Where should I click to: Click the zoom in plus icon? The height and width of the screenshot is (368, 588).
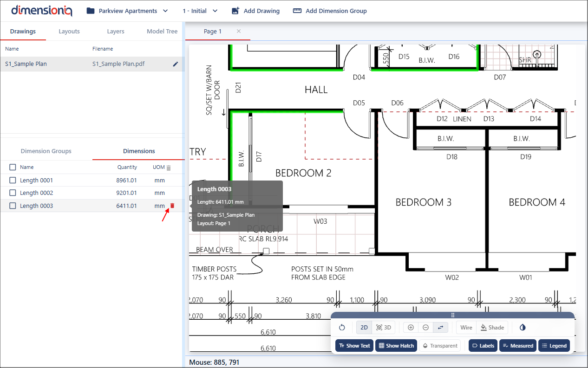(x=411, y=328)
